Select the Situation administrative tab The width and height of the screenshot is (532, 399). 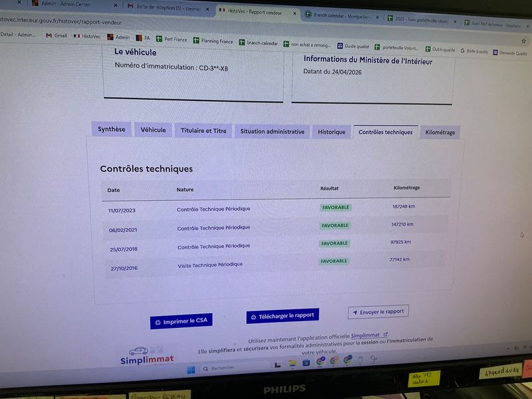[272, 131]
